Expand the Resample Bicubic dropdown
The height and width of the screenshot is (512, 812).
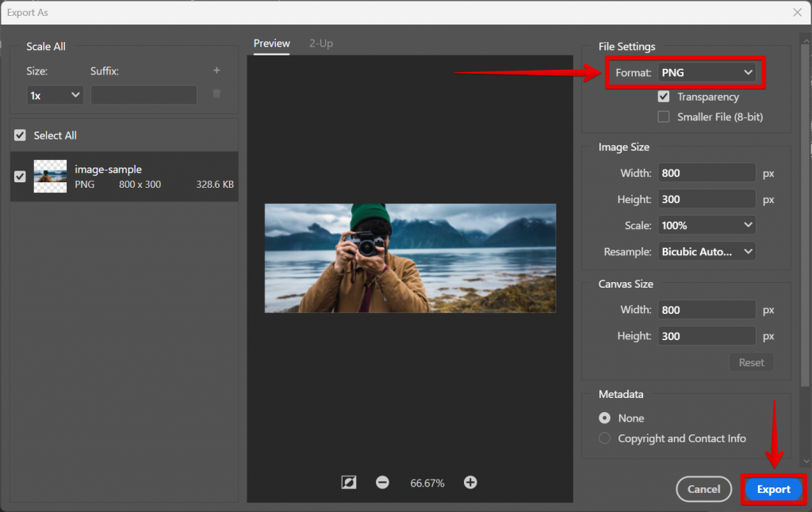tap(707, 251)
